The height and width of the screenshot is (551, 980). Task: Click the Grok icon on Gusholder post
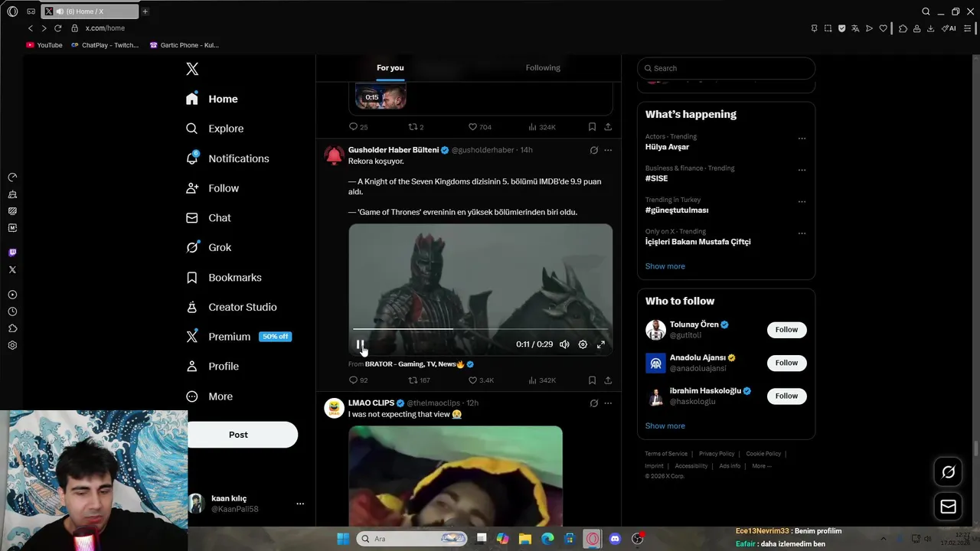point(593,150)
